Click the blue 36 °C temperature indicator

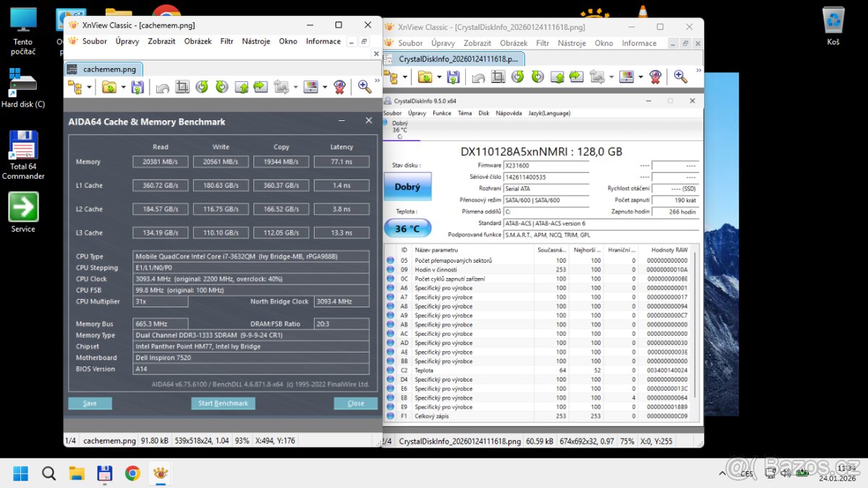(407, 227)
